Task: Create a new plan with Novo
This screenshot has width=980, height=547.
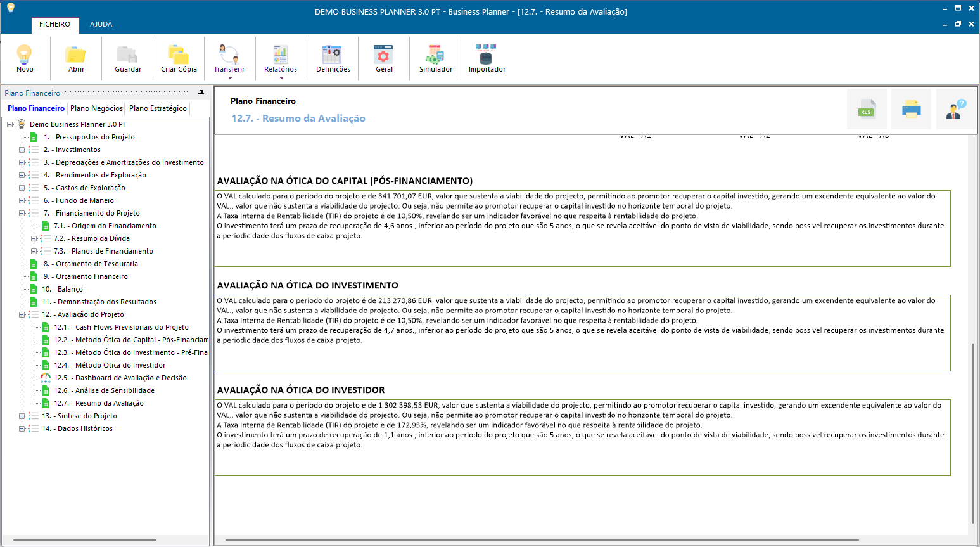Action: [x=25, y=58]
